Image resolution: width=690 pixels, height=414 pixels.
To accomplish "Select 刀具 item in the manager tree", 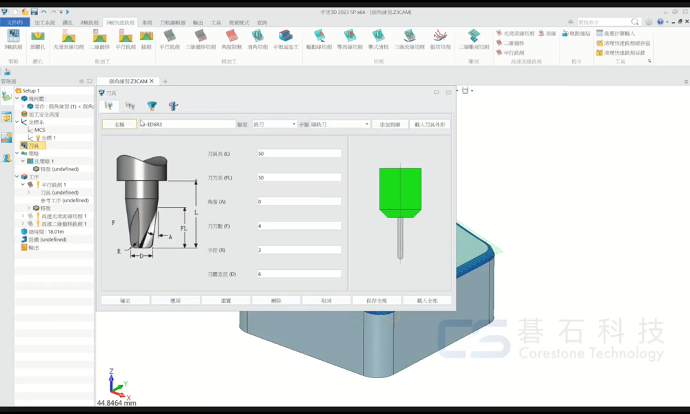I will (x=34, y=146).
